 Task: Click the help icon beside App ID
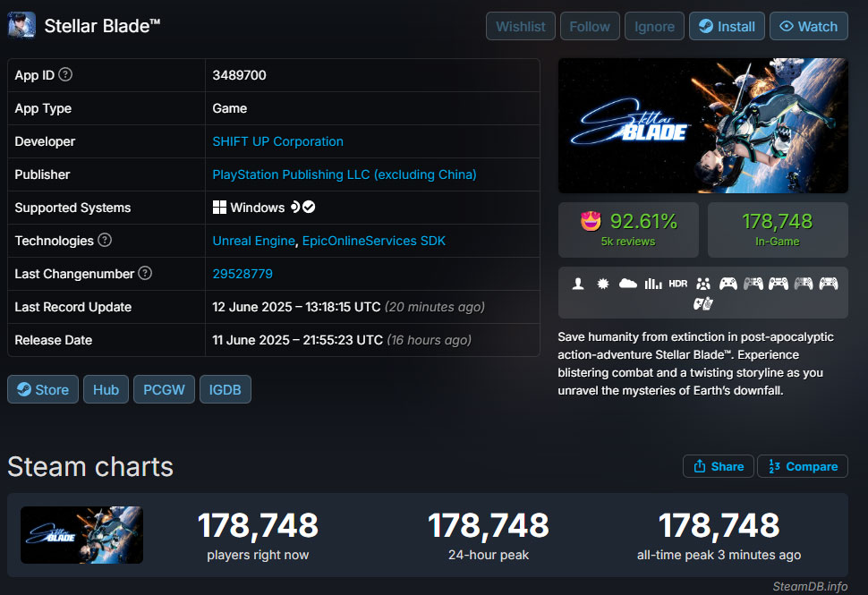[x=65, y=75]
